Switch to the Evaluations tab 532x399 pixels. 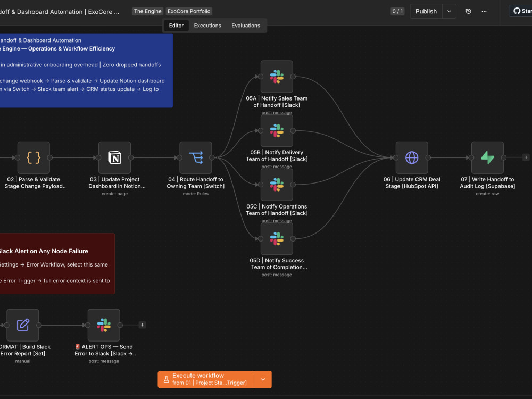pos(246,26)
